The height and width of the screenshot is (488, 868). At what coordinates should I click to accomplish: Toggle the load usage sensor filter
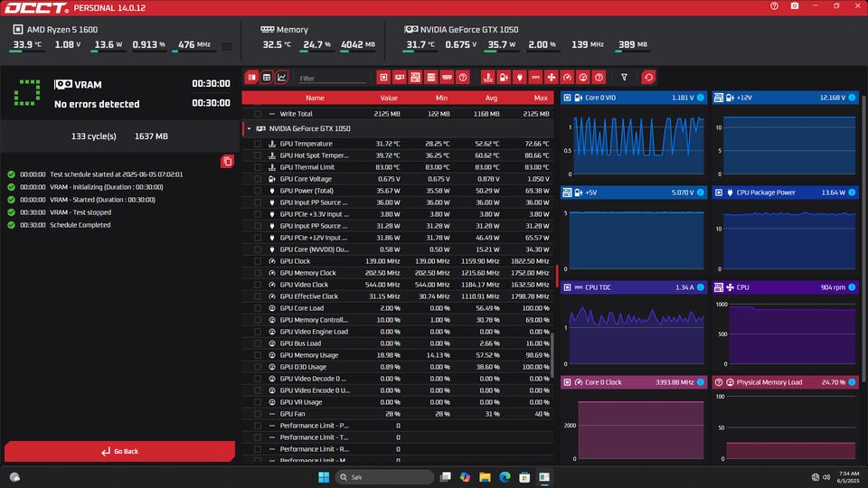583,78
